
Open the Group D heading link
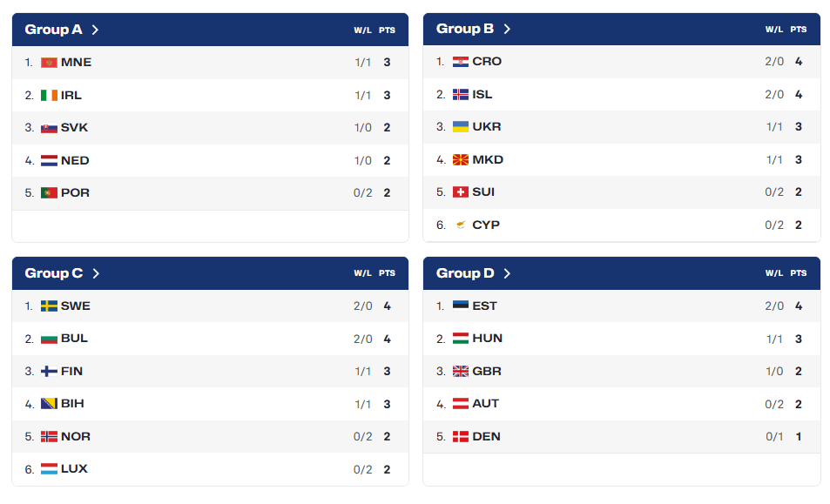tap(465, 273)
